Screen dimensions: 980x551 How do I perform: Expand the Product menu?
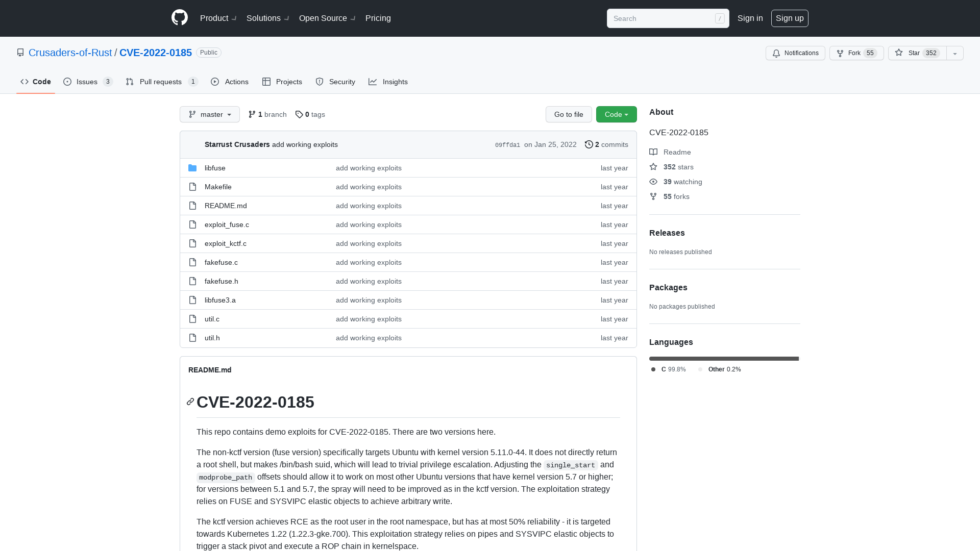[218, 18]
